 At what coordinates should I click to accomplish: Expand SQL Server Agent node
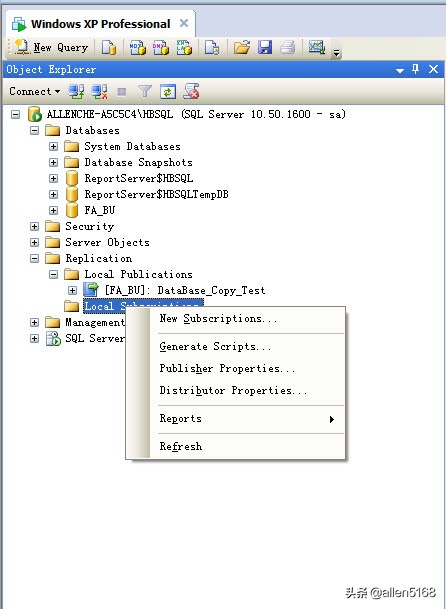[x=35, y=338]
